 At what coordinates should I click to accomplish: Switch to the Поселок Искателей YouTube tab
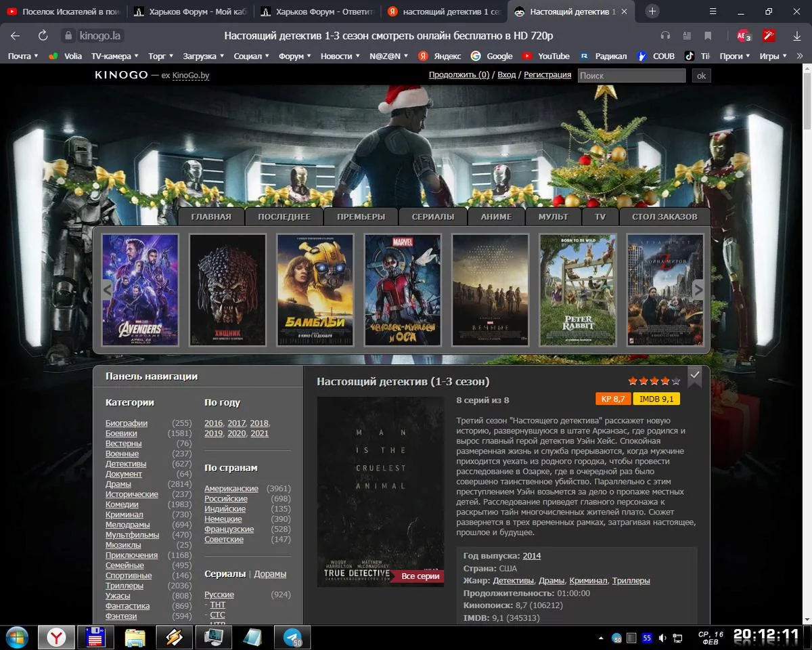pyautogui.click(x=62, y=12)
